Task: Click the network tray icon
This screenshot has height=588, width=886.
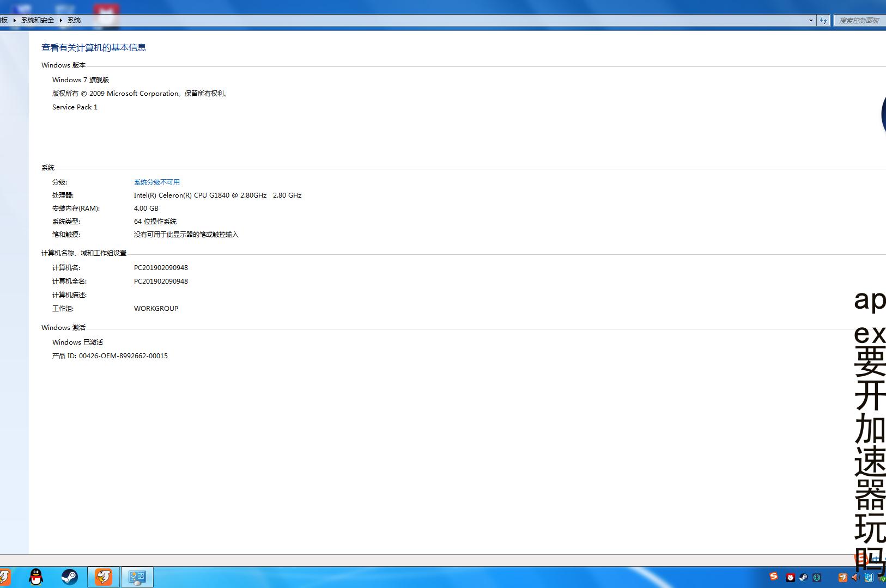Action: click(x=869, y=577)
